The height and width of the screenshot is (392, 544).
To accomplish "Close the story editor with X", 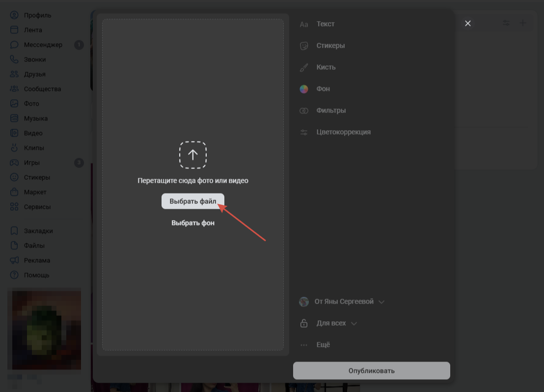I will tap(468, 23).
